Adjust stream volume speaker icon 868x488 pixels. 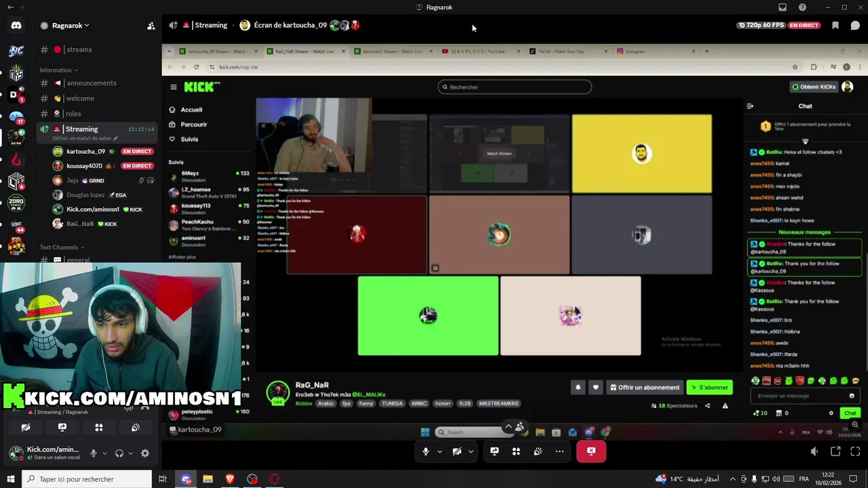coord(814,451)
